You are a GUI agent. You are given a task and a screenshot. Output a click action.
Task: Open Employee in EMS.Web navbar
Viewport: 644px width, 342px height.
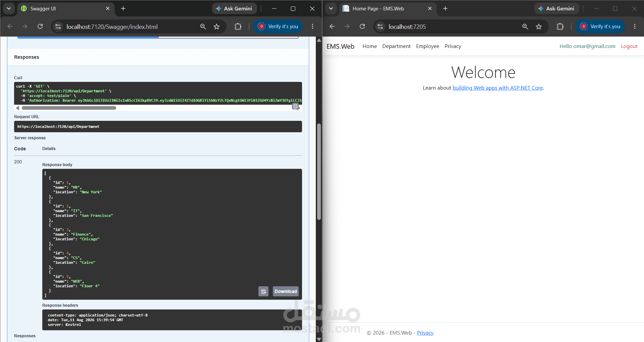pyautogui.click(x=428, y=46)
